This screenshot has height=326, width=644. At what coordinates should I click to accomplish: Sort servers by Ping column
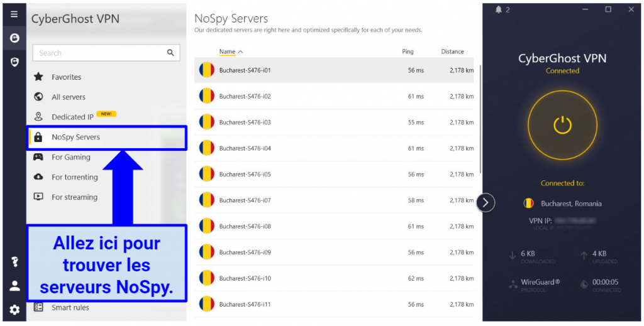point(408,52)
